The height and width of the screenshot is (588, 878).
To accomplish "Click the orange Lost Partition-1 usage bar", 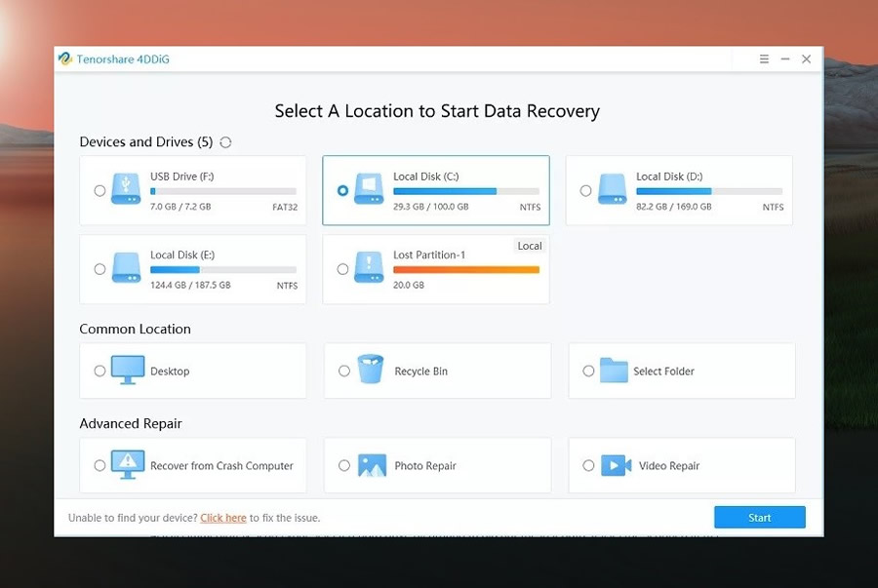I will coord(466,270).
